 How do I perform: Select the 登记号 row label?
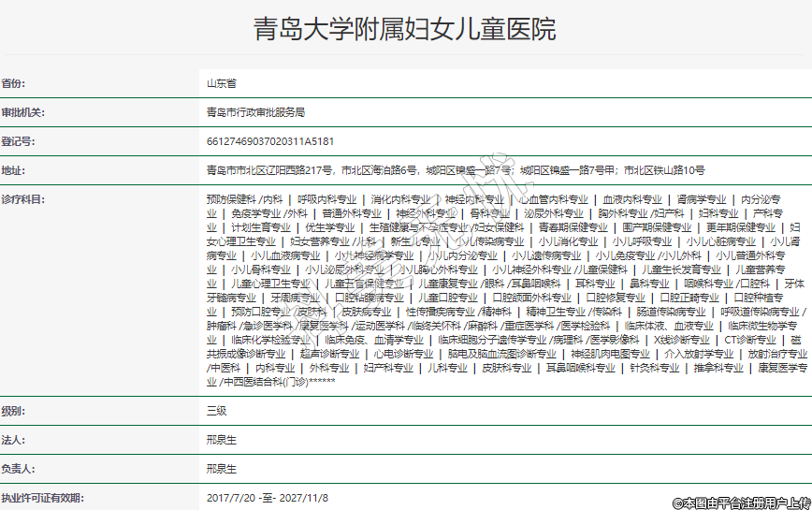(19, 141)
